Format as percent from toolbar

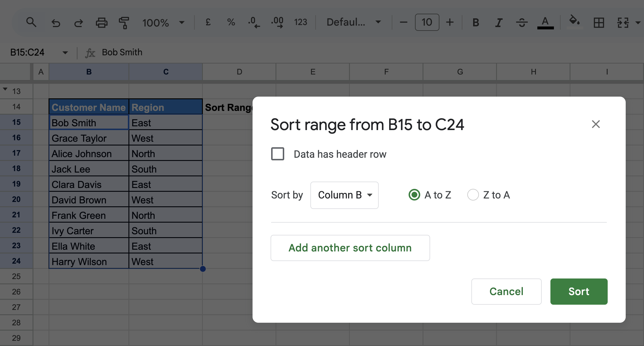point(231,22)
